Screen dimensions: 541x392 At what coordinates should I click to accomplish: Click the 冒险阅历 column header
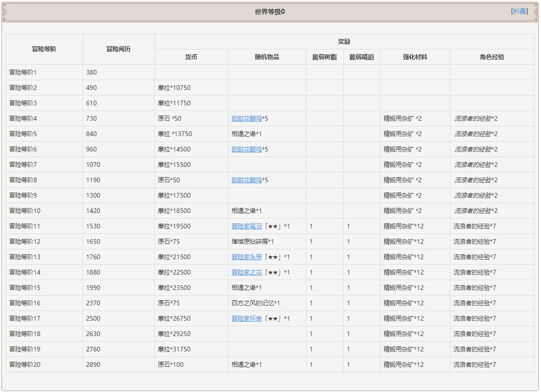pyautogui.click(x=118, y=49)
